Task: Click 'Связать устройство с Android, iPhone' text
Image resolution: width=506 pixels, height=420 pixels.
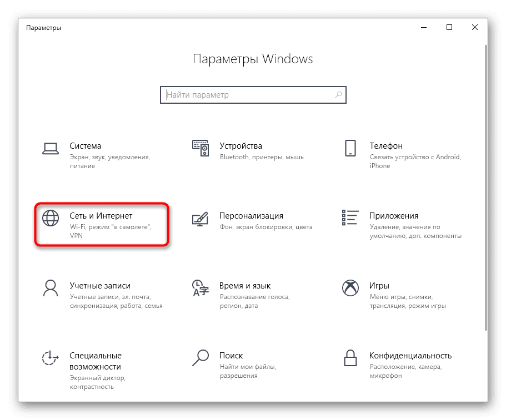Action: (415, 161)
